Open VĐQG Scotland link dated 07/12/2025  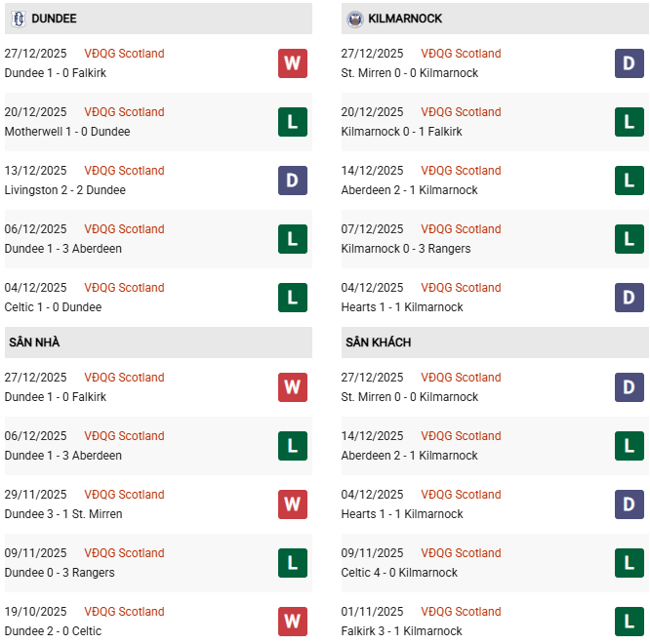coord(461,229)
